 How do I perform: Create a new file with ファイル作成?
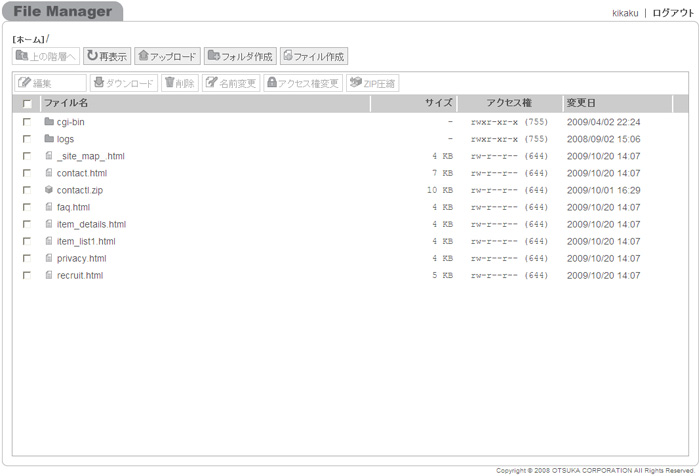(x=313, y=57)
